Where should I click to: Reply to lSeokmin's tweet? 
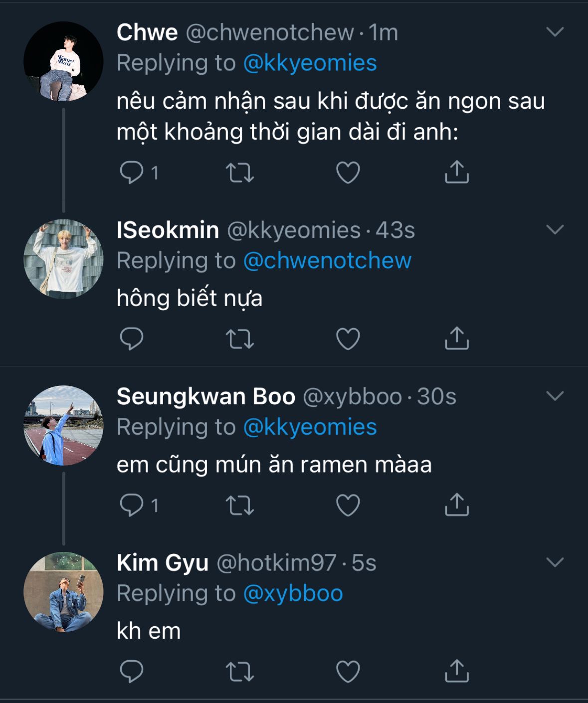tap(132, 339)
